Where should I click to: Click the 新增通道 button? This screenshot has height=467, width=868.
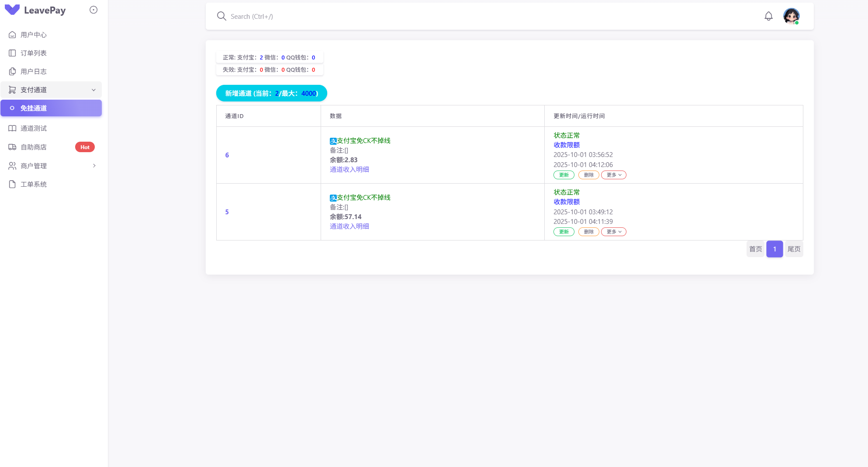coord(271,93)
